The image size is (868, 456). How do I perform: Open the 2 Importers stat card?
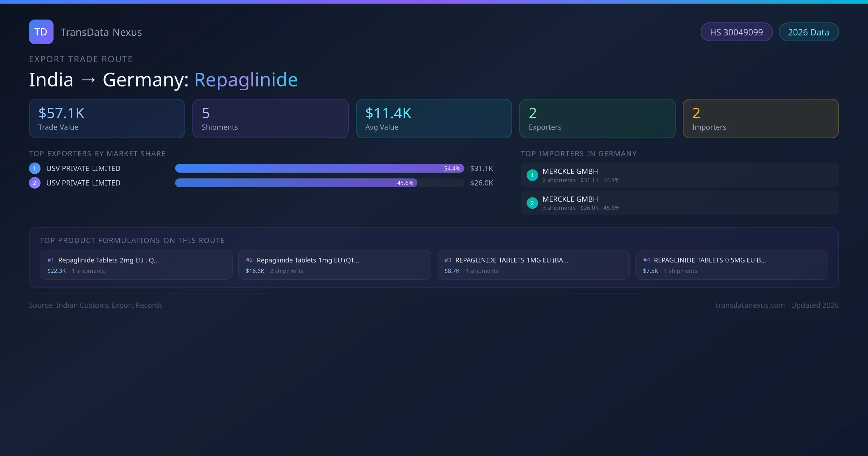pyautogui.click(x=760, y=118)
